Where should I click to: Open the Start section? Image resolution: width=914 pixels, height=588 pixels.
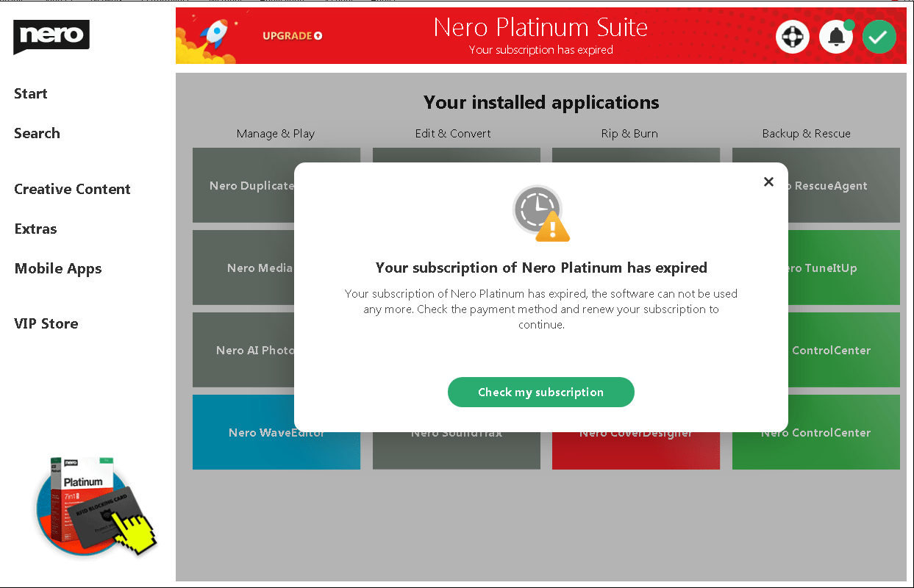(31, 93)
